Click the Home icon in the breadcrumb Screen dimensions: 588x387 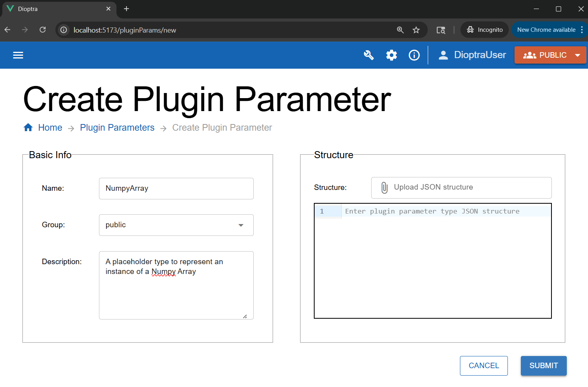(28, 127)
